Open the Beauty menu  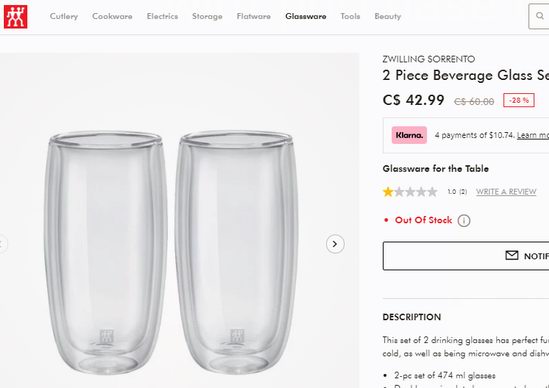click(388, 16)
